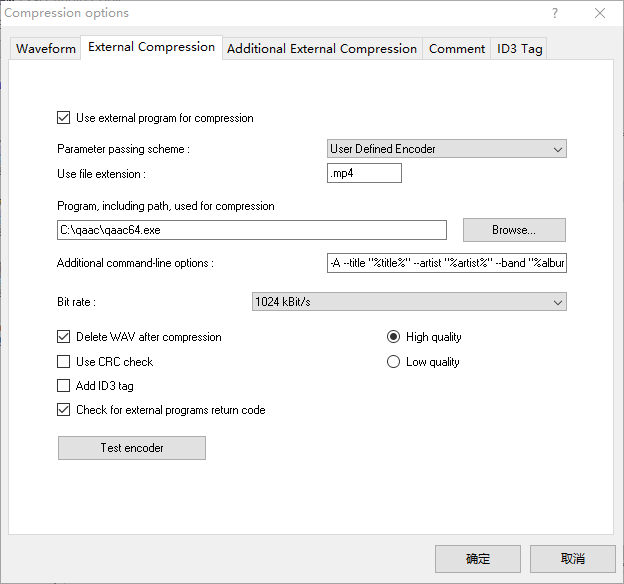Switch to the Waveform tab
This screenshot has height=584, width=624.
click(46, 49)
